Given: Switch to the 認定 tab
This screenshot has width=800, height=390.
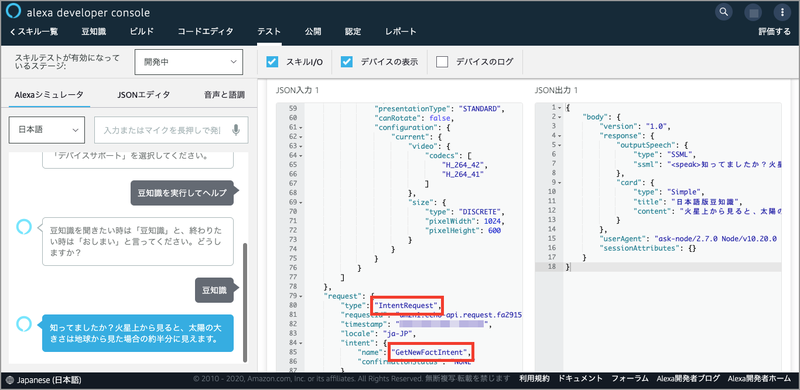Looking at the screenshot, I should (x=353, y=32).
